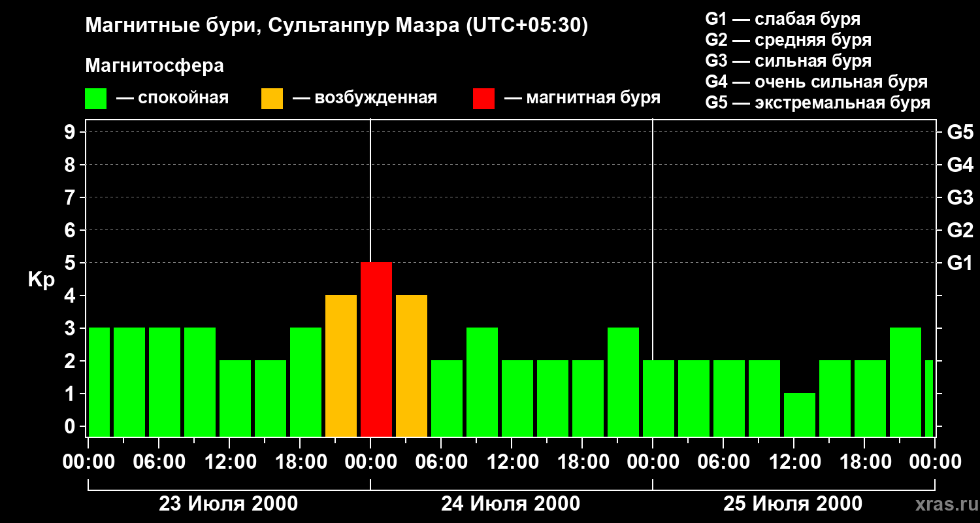
Task: Click the "06:00" time label of 23 Июля
Action: (159, 462)
